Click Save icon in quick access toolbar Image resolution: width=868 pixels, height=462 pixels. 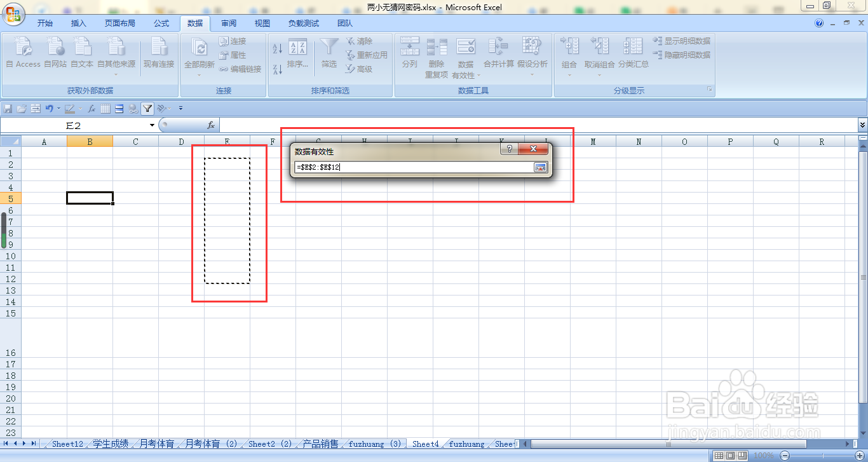click(x=8, y=109)
